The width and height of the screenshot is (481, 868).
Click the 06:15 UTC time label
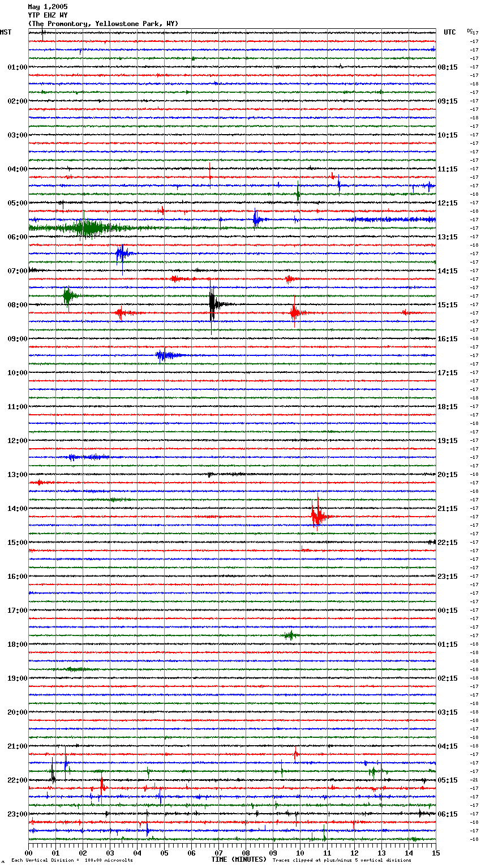[448, 814]
